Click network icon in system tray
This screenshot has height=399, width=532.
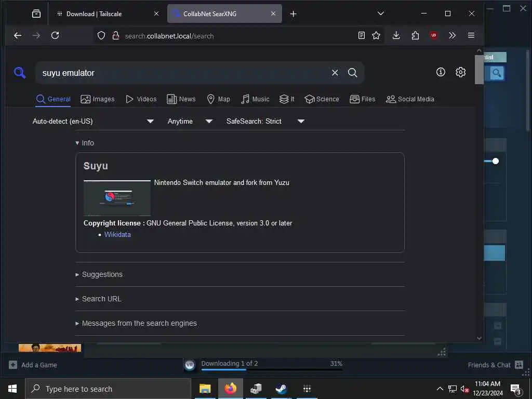pos(453,389)
